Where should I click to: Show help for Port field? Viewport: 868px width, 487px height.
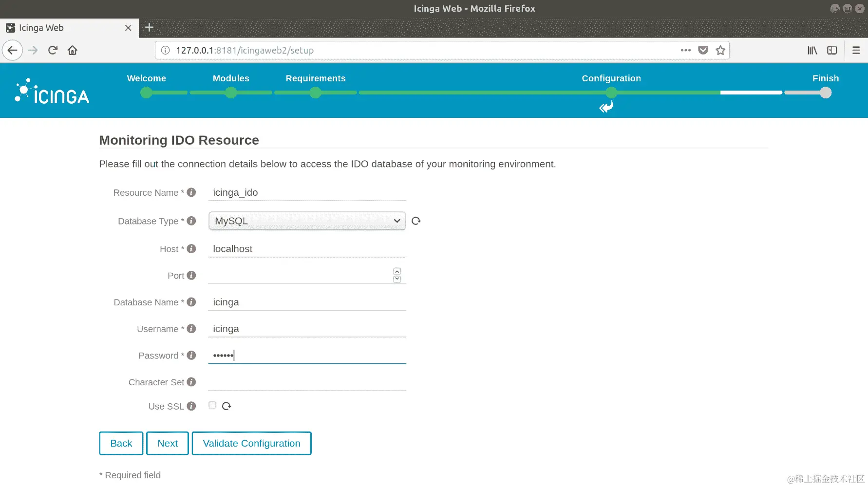[x=191, y=275]
